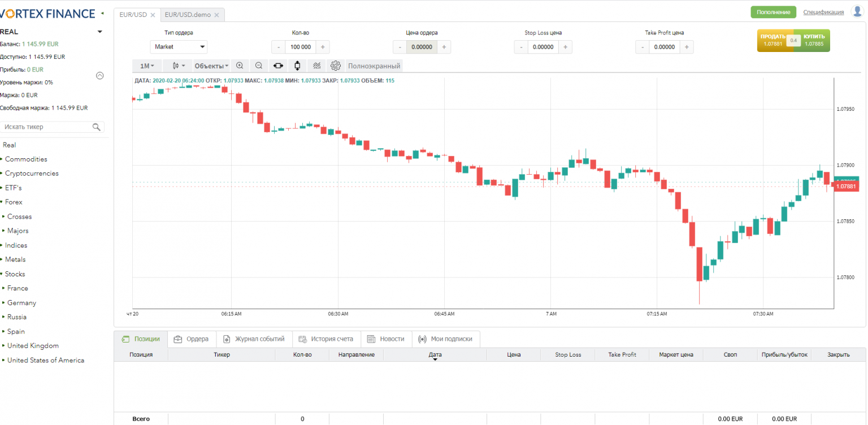Viewport: 868px width, 425px height.
Task: Switch to the Новости tab
Action: [386, 339]
